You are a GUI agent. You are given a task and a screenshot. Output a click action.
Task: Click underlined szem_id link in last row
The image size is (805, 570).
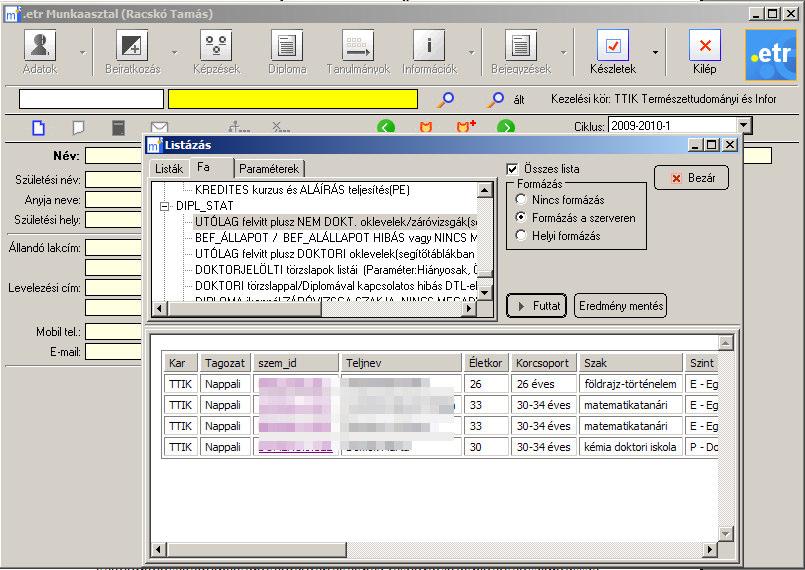pos(295,447)
